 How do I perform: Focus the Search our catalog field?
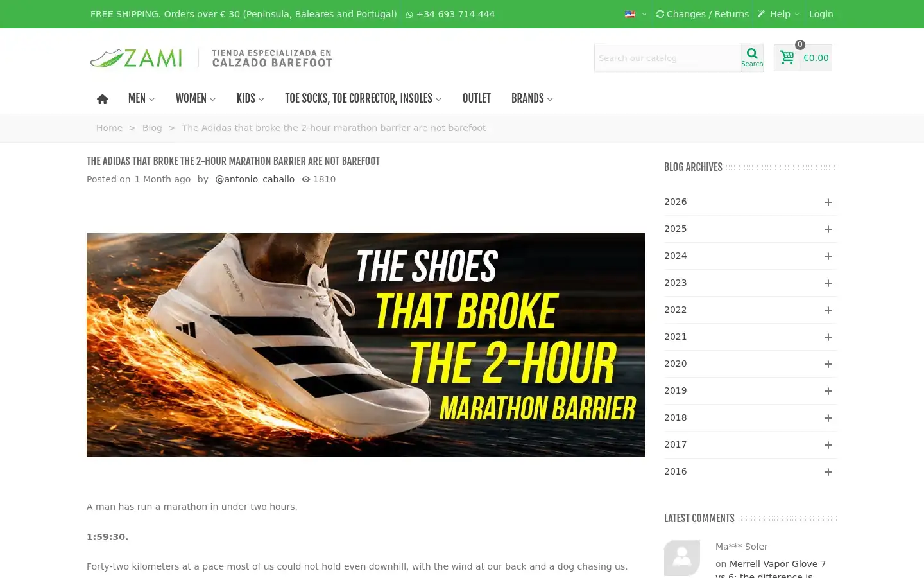[667, 58]
